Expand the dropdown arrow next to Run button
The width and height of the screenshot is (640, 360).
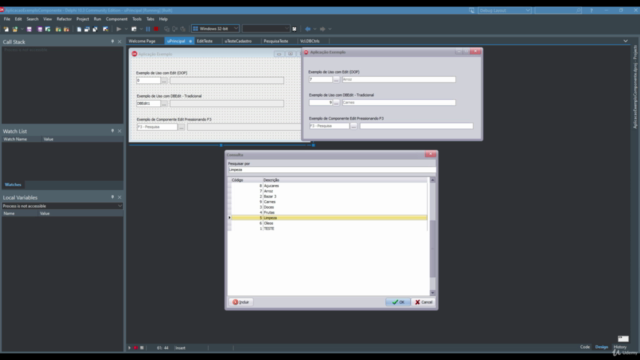coord(126,29)
